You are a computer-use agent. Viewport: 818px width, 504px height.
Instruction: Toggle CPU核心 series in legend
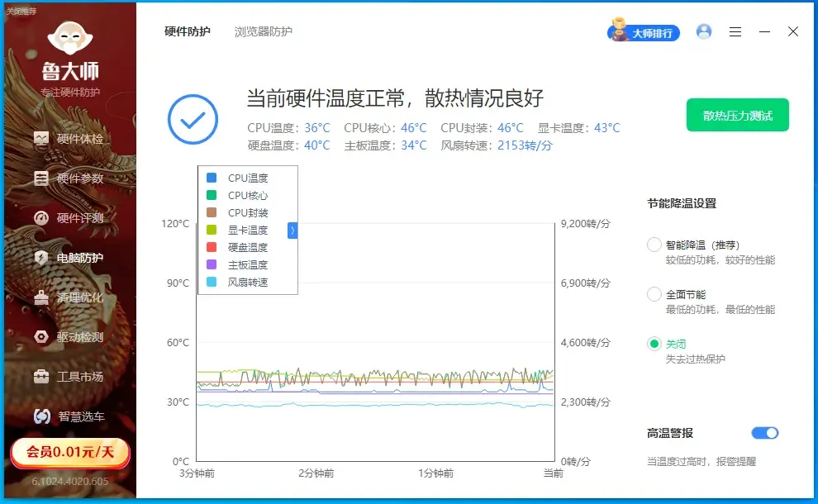(x=248, y=195)
